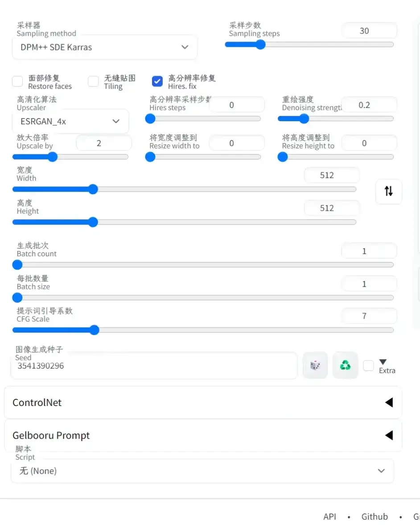Uncheck the Hires. fix checkbox
The height and width of the screenshot is (525, 420).
click(157, 82)
